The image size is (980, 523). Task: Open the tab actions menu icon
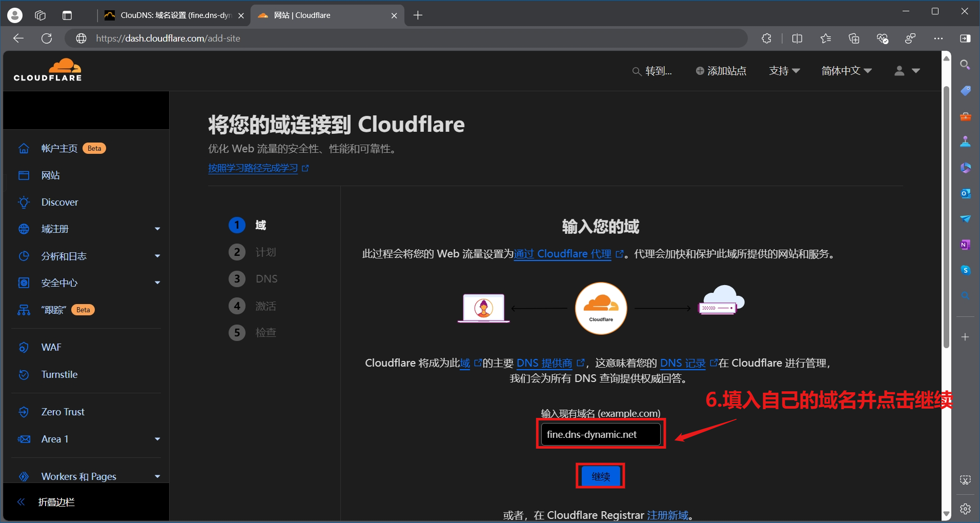pos(67,15)
